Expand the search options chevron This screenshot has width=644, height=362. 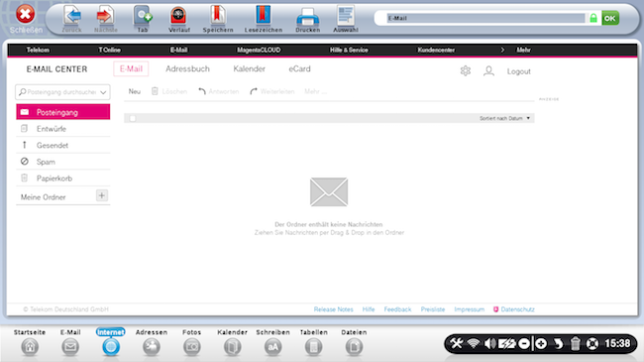coord(103,92)
